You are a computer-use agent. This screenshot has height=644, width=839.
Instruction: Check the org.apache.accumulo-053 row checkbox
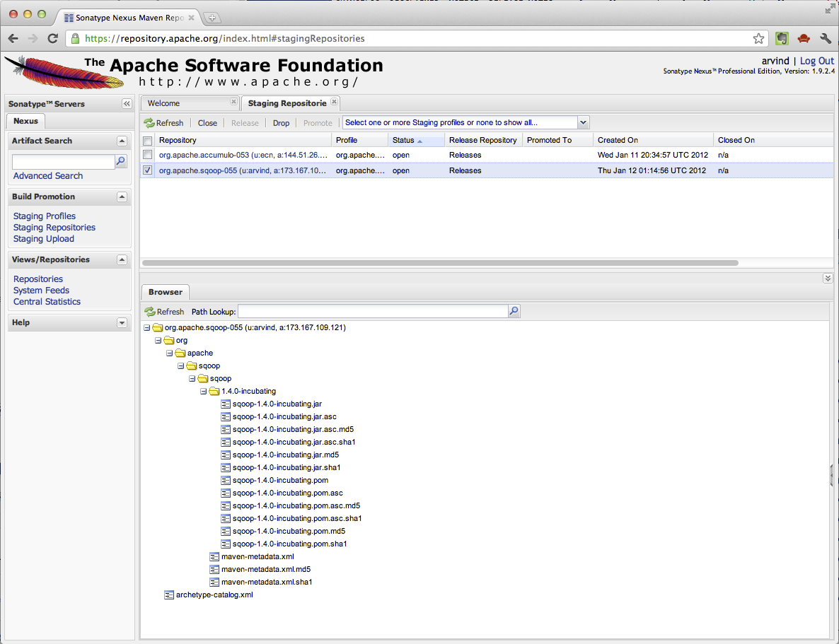pos(148,155)
